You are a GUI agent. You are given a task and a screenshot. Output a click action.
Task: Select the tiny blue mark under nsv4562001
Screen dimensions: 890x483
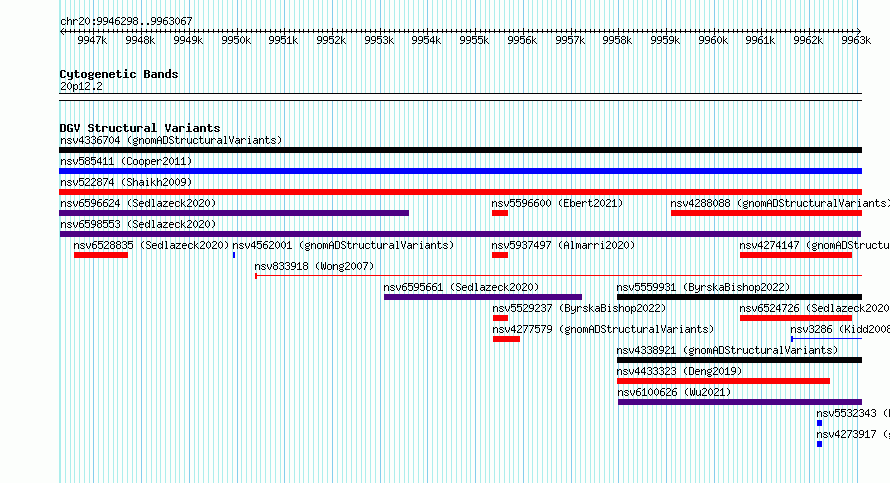coord(234,255)
